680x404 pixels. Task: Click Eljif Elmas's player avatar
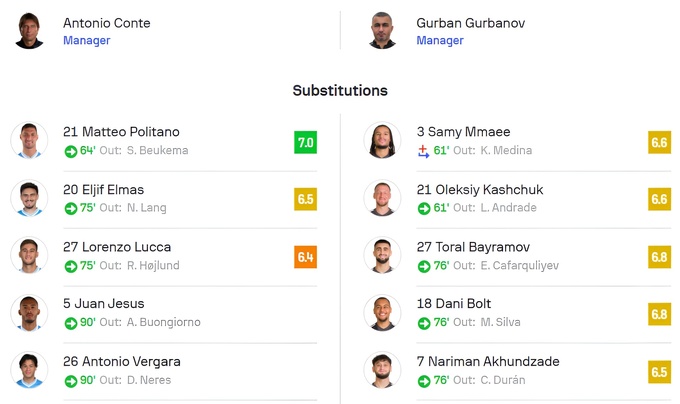pos(30,198)
